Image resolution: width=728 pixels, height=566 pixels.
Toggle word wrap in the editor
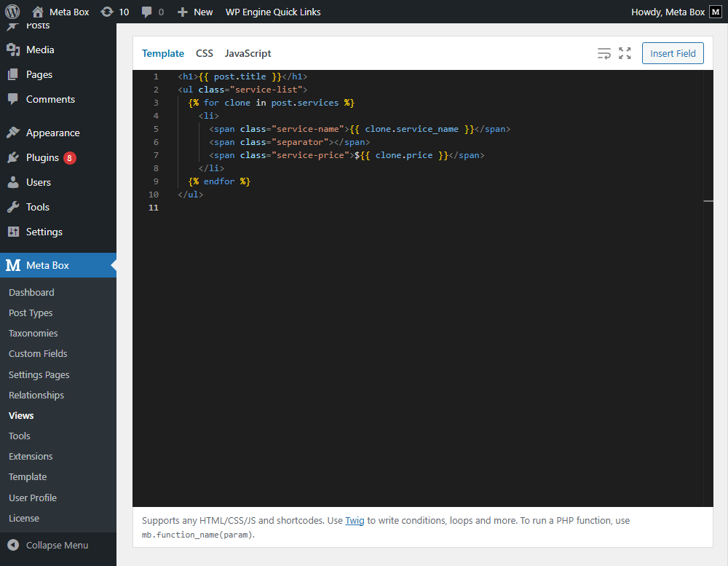point(604,53)
